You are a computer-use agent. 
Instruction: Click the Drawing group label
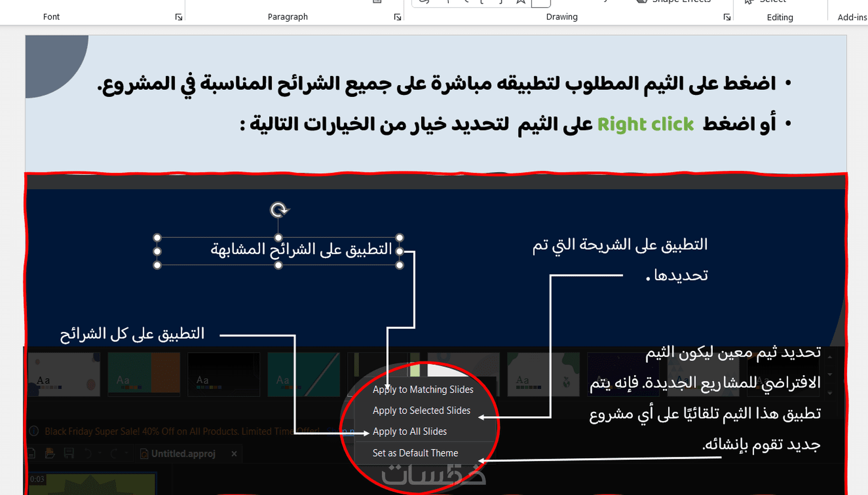[x=562, y=17]
